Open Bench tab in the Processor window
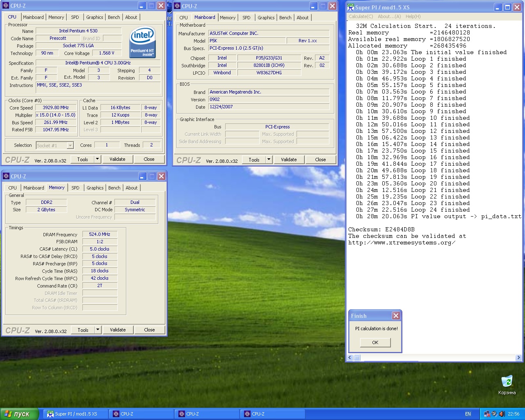 coord(114,17)
